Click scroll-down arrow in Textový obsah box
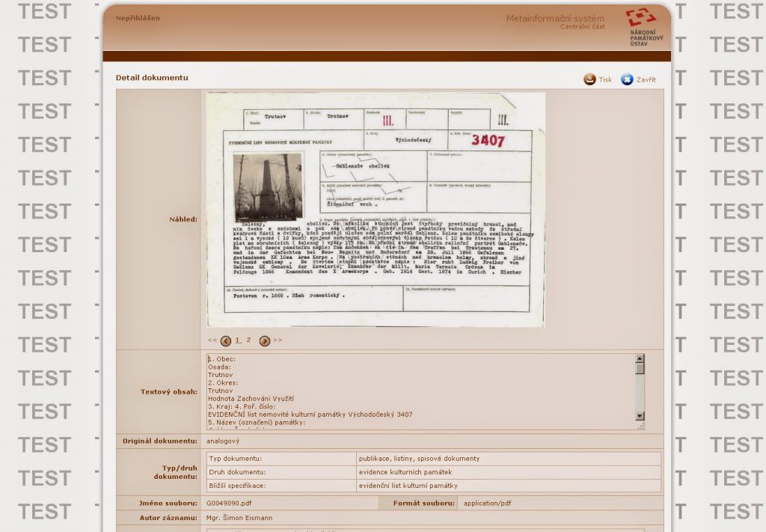 (640, 416)
